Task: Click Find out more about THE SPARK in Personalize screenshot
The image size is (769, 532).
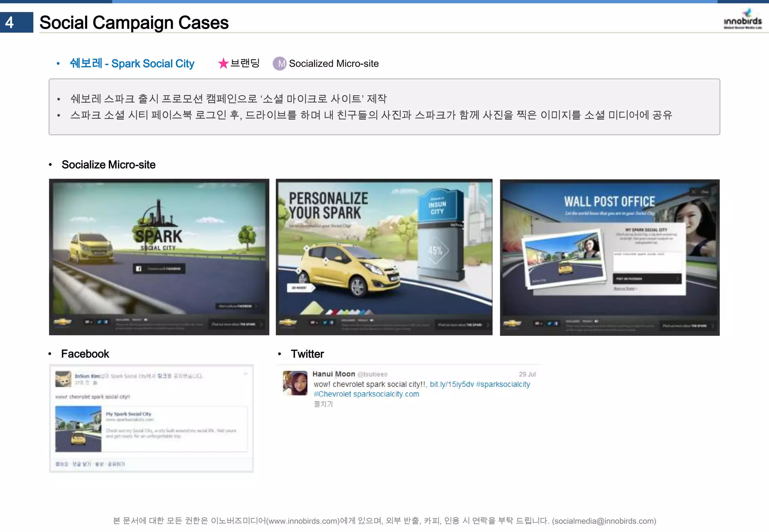Action: 463,324
